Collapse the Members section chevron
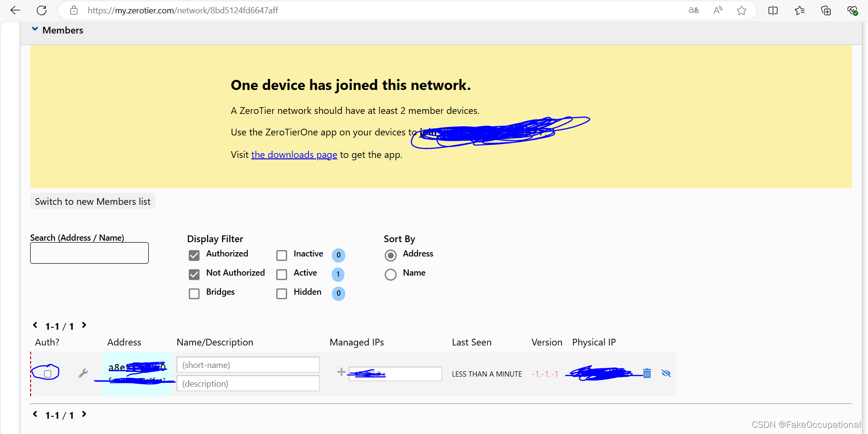This screenshot has height=434, width=868. pyautogui.click(x=35, y=29)
